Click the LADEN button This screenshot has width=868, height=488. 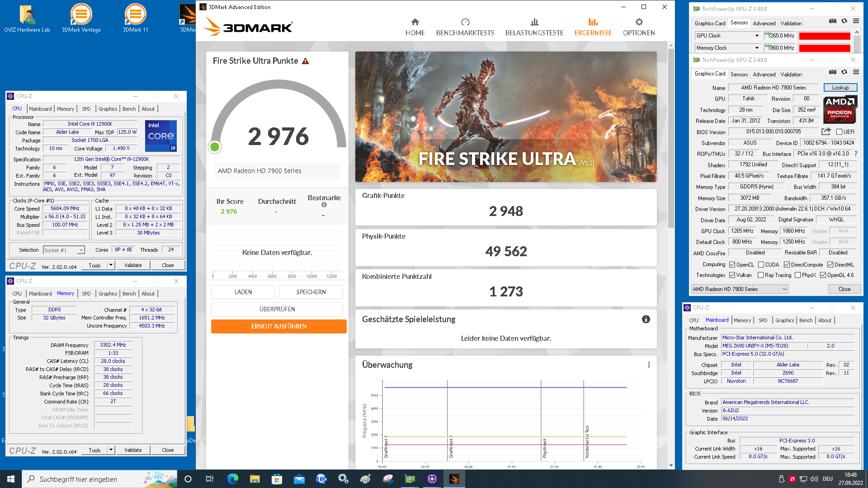click(243, 292)
